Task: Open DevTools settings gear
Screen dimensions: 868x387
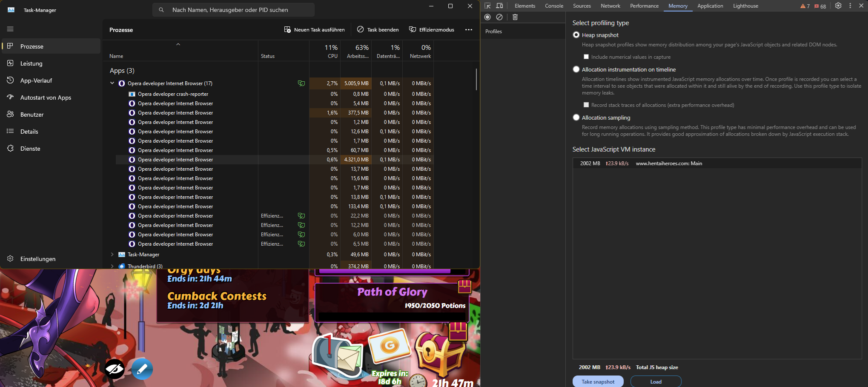Action: (x=838, y=6)
